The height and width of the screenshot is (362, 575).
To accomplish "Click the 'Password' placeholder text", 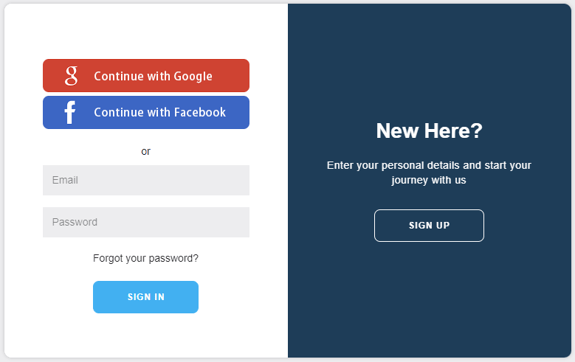I will point(75,222).
